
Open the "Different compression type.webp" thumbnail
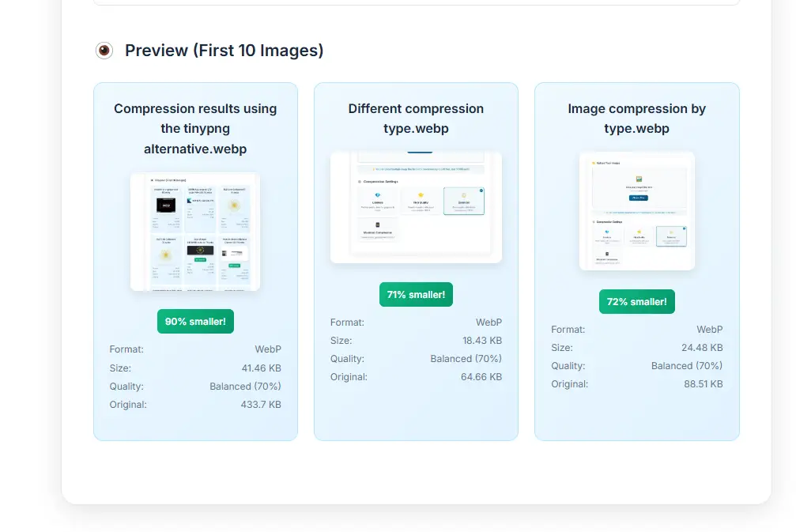tap(416, 207)
